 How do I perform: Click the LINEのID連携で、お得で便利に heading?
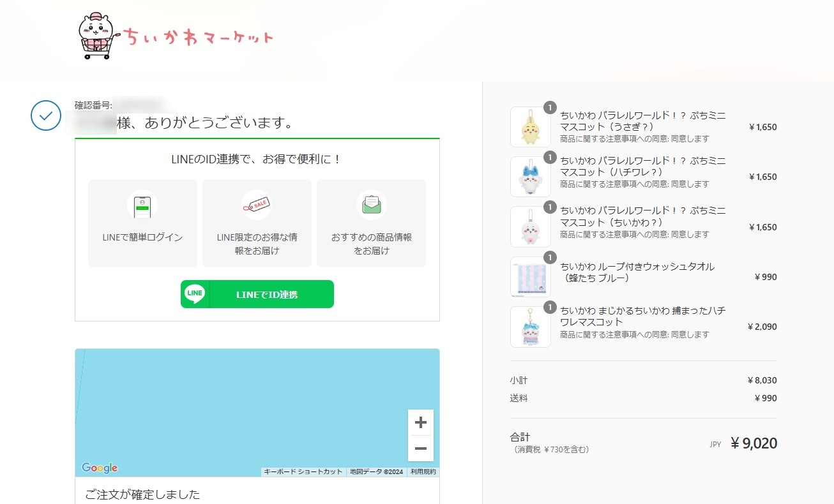(257, 159)
